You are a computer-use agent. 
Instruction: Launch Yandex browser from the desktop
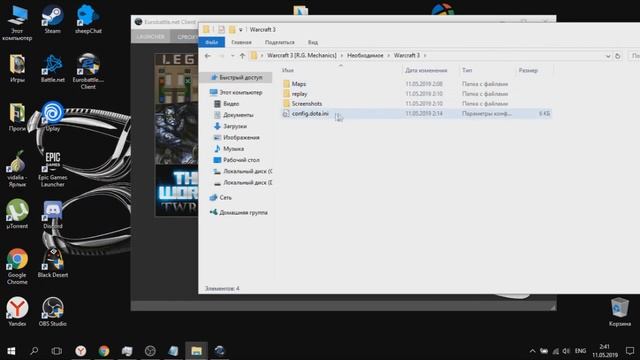click(17, 311)
